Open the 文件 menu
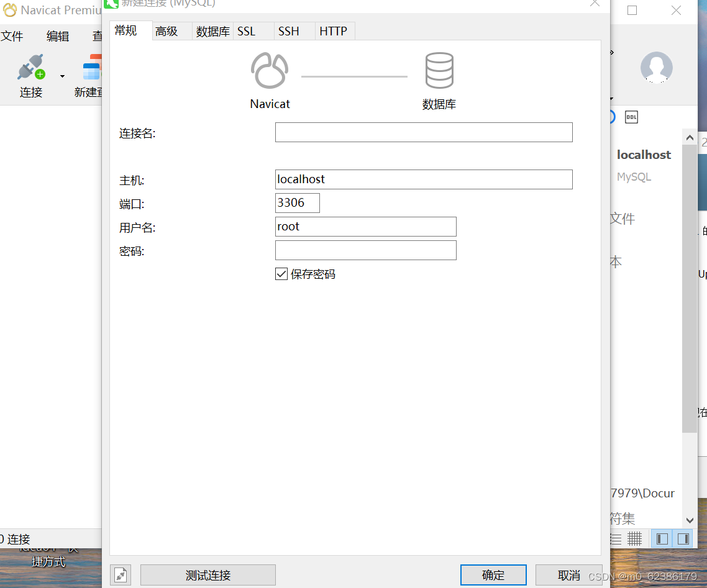The width and height of the screenshot is (707, 588). point(12,36)
